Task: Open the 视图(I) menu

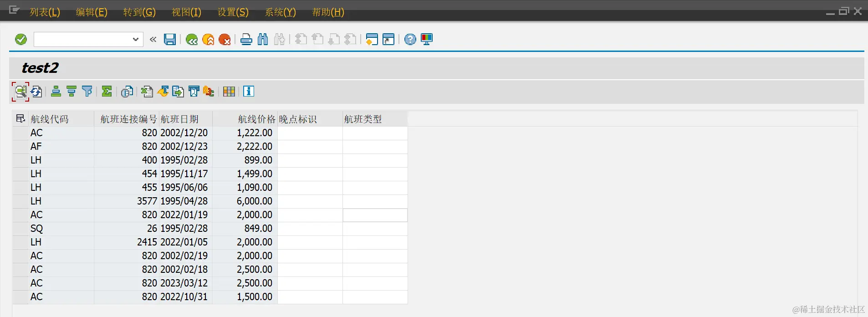Action: click(x=186, y=12)
